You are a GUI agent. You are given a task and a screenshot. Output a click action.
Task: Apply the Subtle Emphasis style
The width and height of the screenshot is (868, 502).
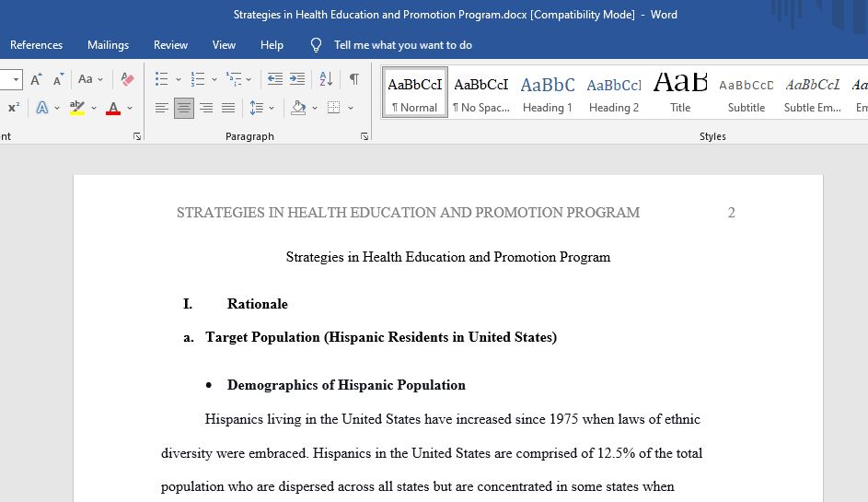coord(813,92)
